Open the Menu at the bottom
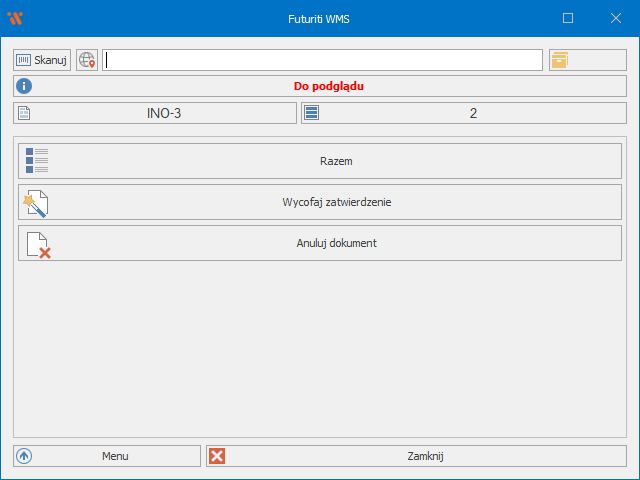Viewport: 640px width, 480px height. 114,456
